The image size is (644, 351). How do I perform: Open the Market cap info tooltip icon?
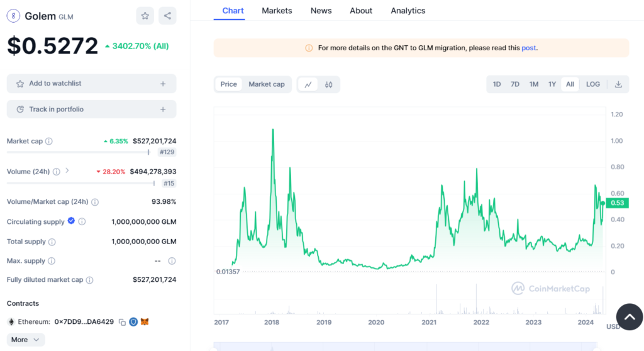49,142
